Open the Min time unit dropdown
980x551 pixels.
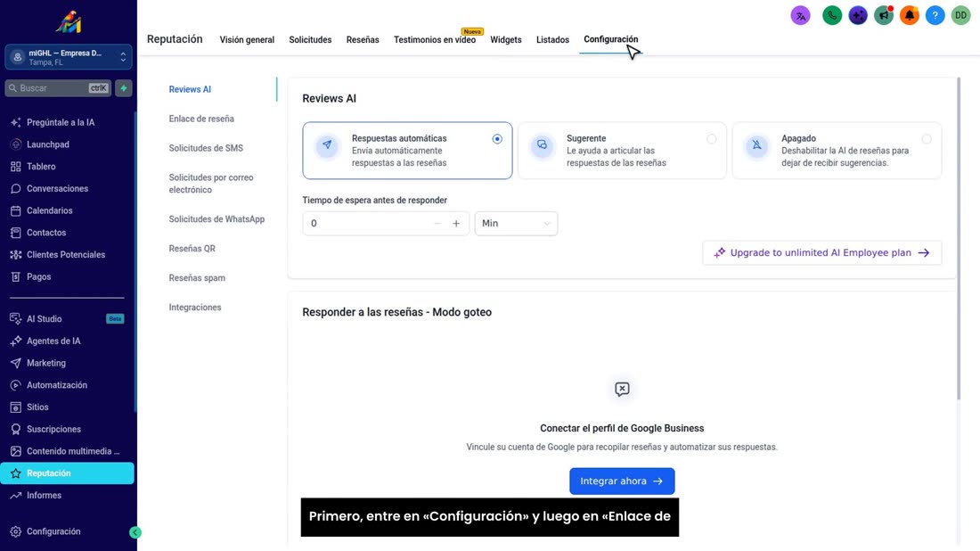point(516,223)
